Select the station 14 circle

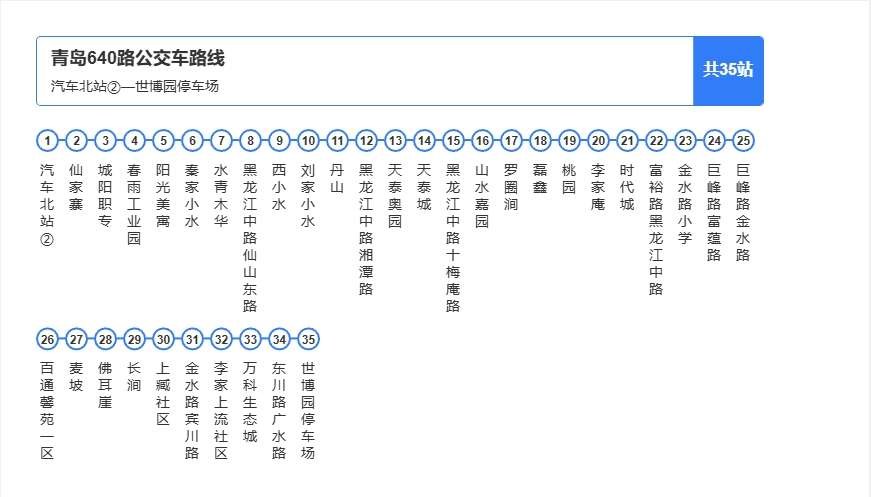pyautogui.click(x=424, y=140)
